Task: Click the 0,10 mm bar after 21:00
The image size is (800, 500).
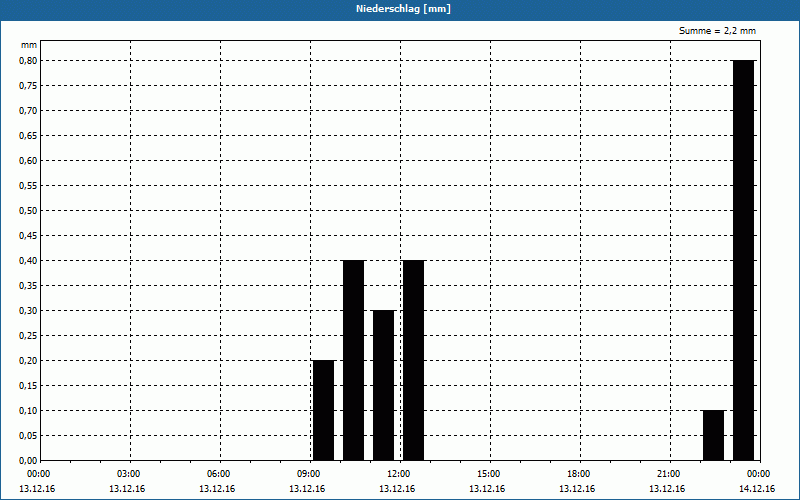Action: click(713, 435)
